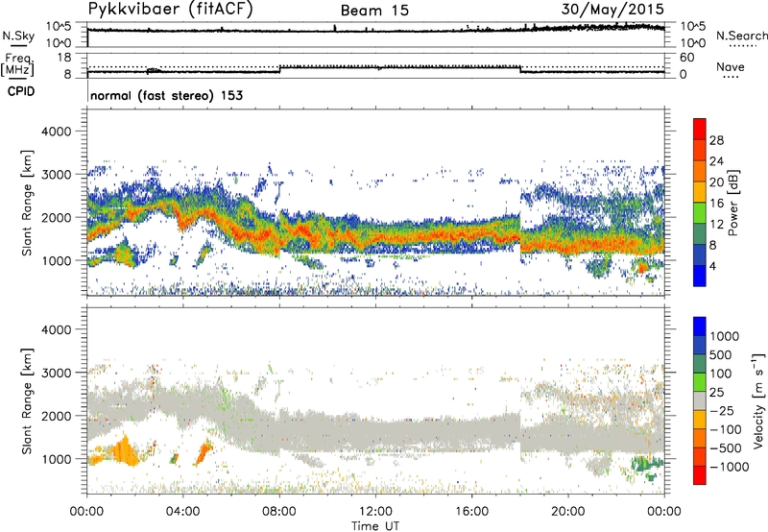Click the 'Nave' legend label
This screenshot has width=768, height=532.
click(x=731, y=67)
